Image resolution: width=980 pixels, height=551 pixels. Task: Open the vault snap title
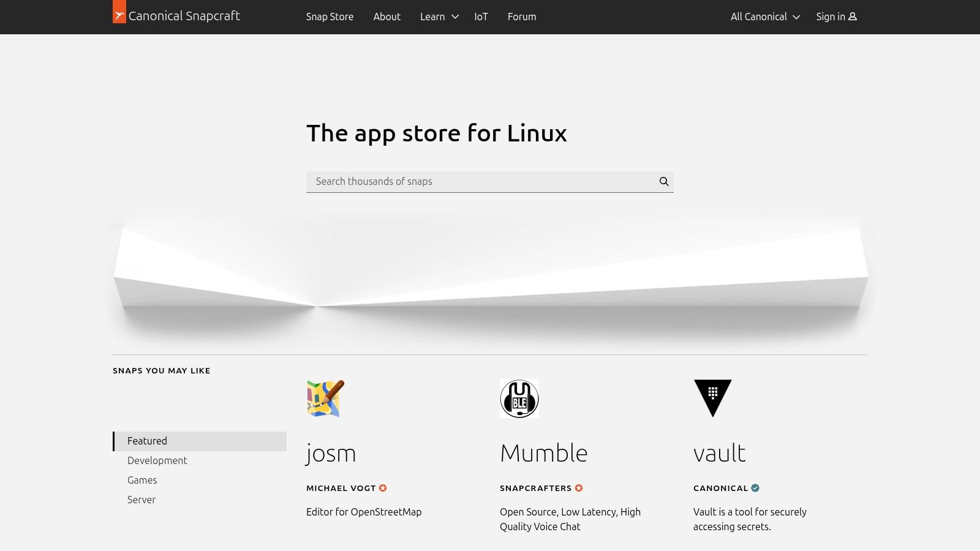719,453
